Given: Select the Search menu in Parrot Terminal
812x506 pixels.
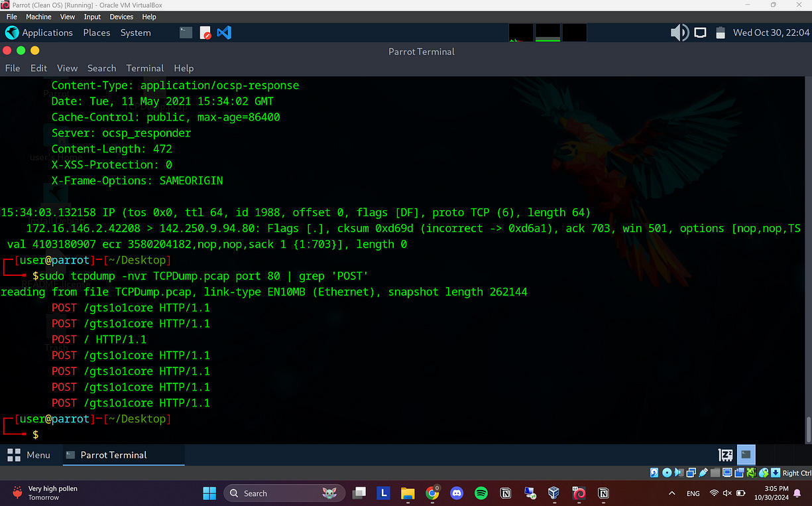Looking at the screenshot, I should [101, 68].
